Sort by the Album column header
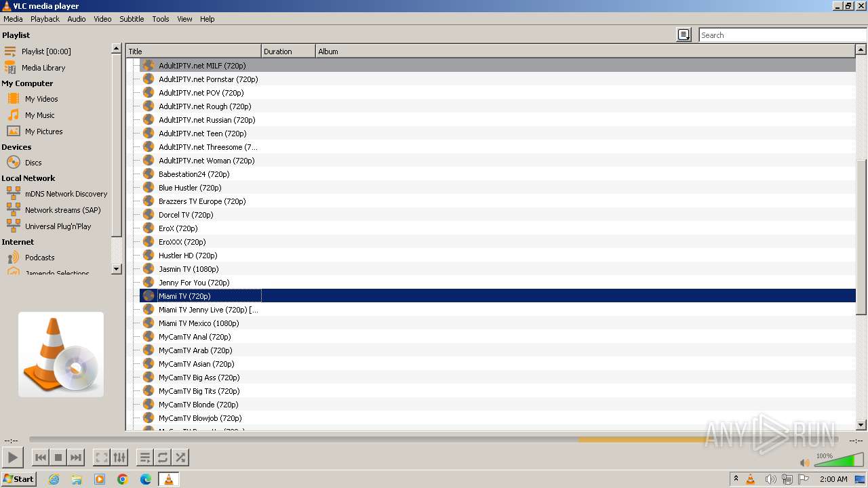This screenshot has height=488, width=868. (x=586, y=52)
